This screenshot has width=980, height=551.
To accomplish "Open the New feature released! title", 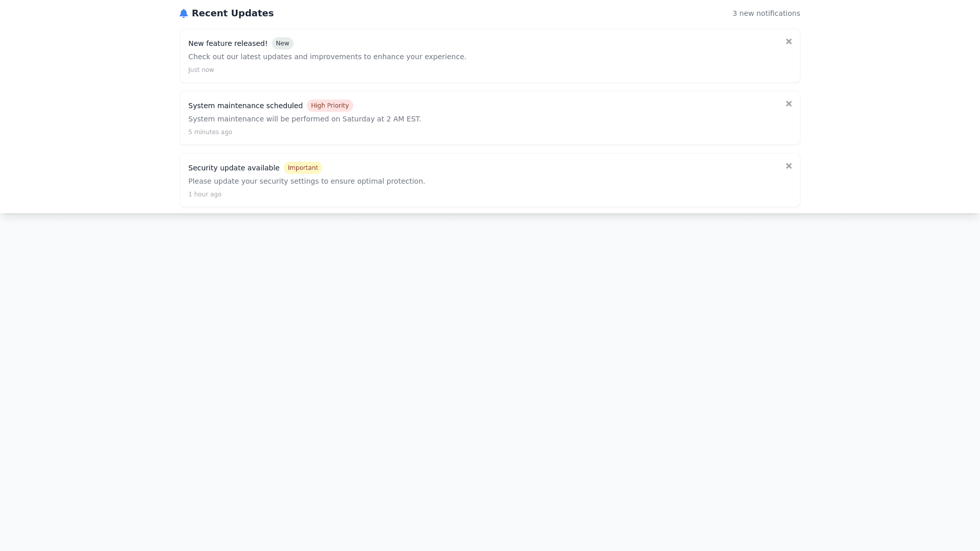I will click(x=228, y=43).
